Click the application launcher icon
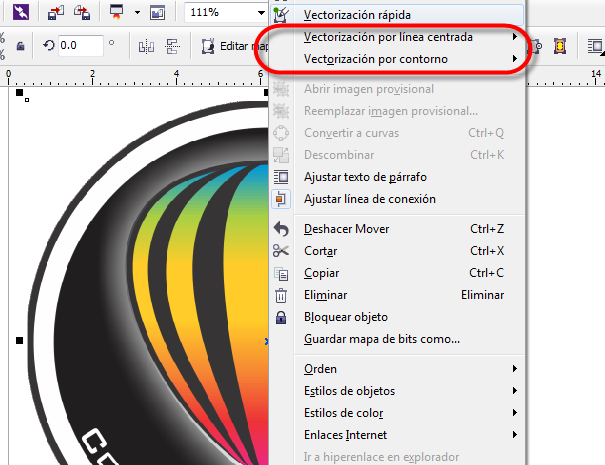 point(116,12)
